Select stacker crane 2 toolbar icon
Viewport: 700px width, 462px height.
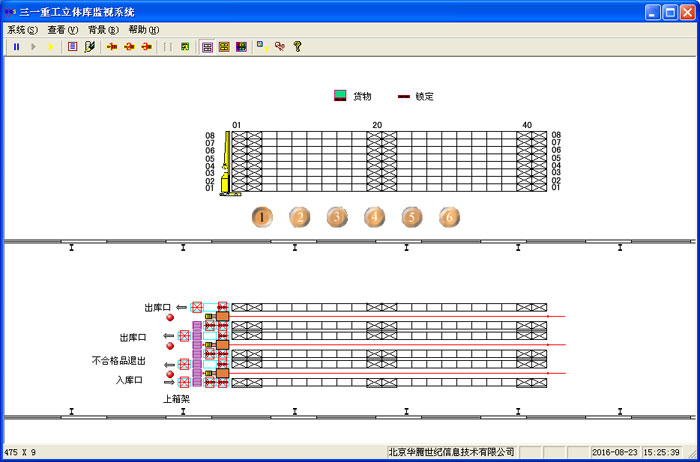click(129, 46)
